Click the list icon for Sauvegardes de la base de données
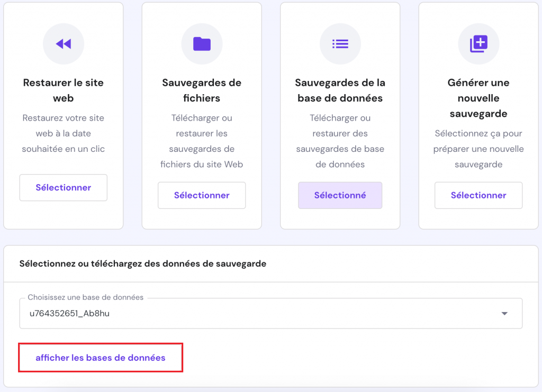542x392 pixels. 340,44
